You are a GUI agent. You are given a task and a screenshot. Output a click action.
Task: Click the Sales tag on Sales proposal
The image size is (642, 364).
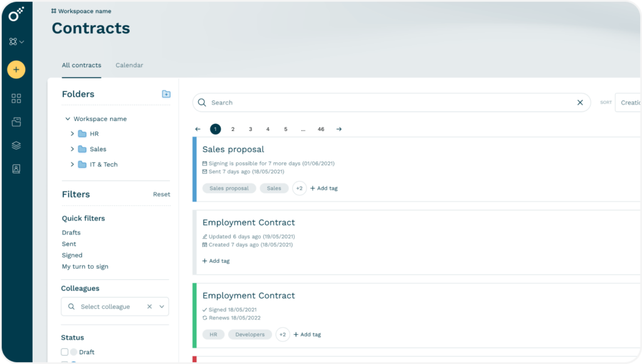pos(274,188)
